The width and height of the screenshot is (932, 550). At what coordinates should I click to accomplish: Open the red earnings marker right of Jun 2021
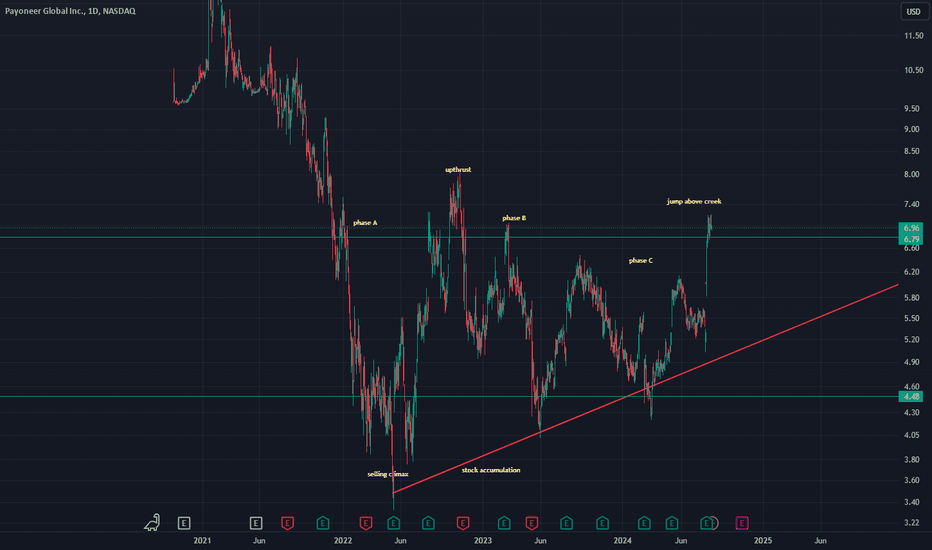(x=288, y=523)
